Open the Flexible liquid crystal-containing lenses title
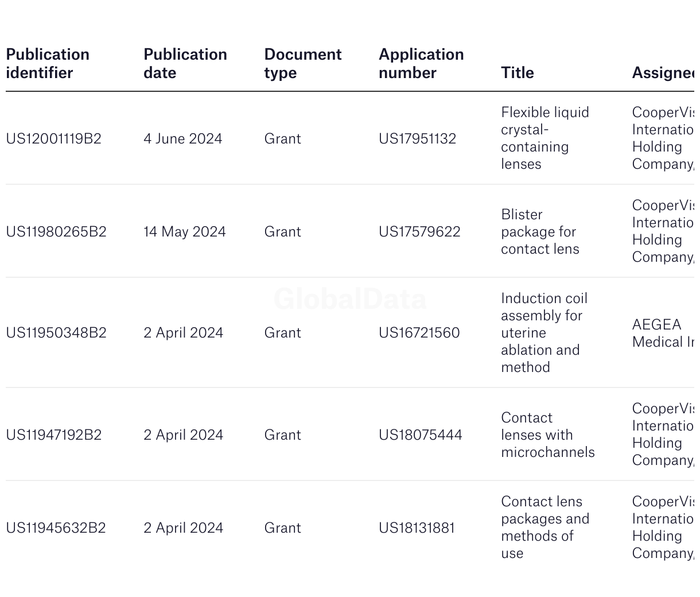 [545, 138]
